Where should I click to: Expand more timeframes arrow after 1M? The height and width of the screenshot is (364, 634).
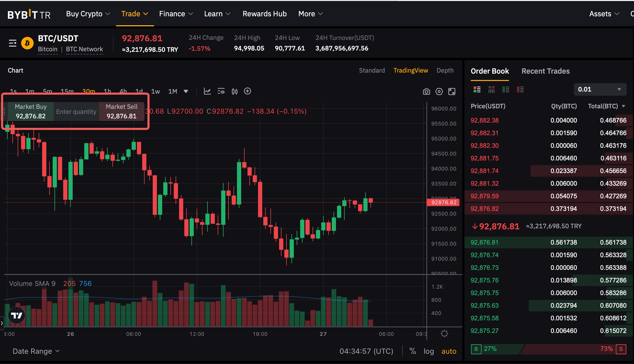(x=186, y=91)
